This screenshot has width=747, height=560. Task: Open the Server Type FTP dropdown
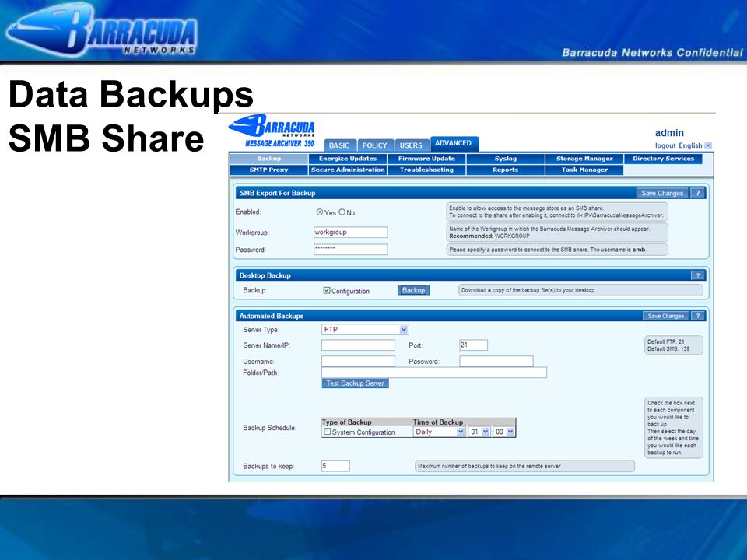(x=365, y=329)
